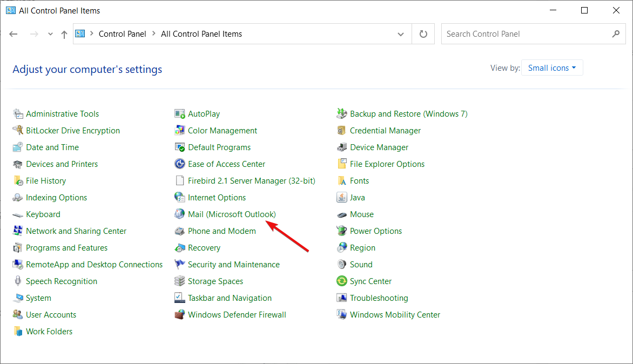The width and height of the screenshot is (633, 364).
Task: Click the Ease of Access Center icon
Action: 180,164
